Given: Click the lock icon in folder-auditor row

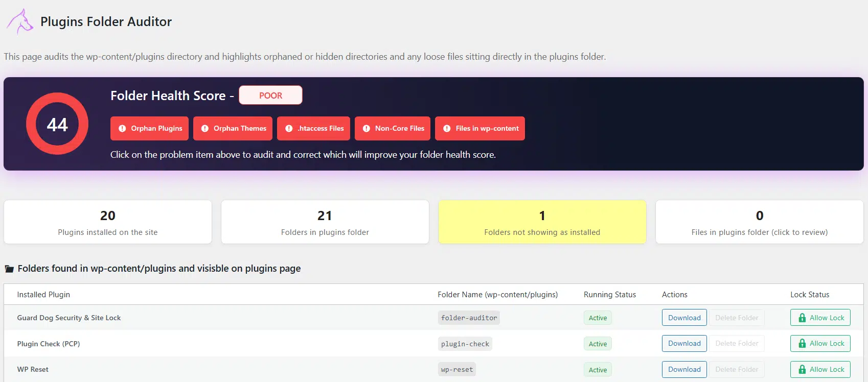Looking at the screenshot, I should [802, 318].
